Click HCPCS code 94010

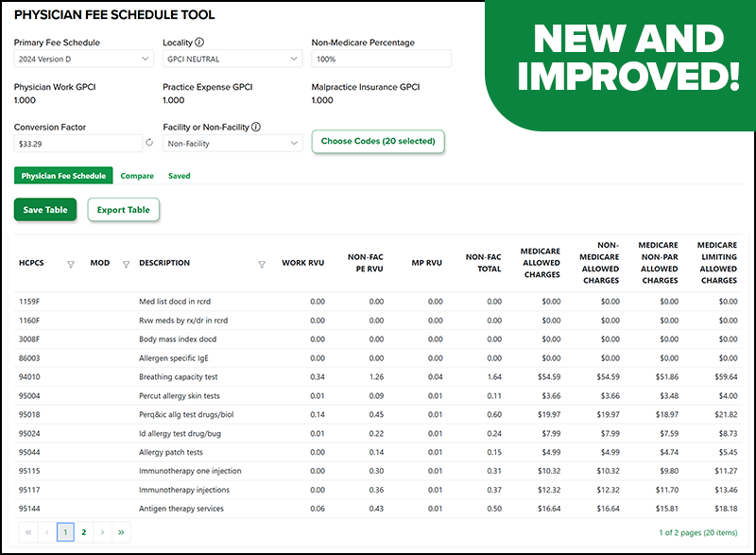coord(29,377)
